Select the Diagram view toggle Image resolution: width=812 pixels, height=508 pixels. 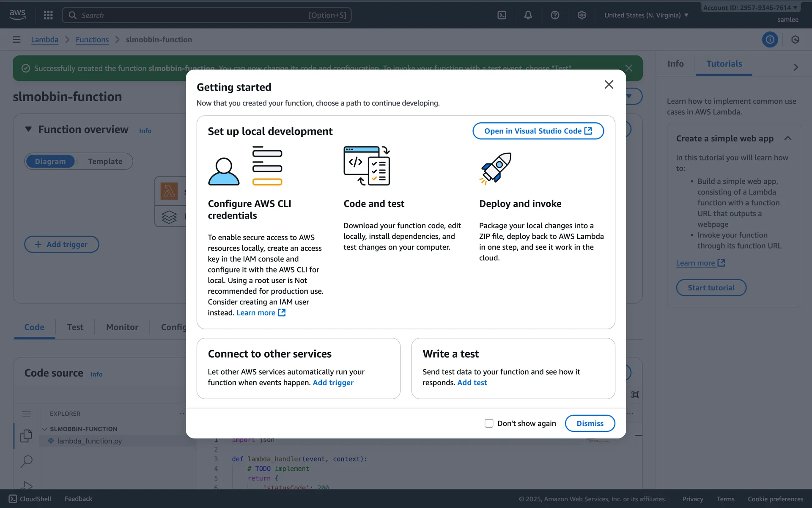[50, 161]
